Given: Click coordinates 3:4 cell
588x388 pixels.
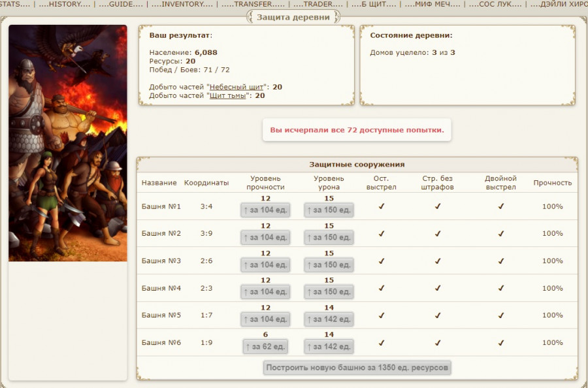Looking at the screenshot, I should point(206,206).
